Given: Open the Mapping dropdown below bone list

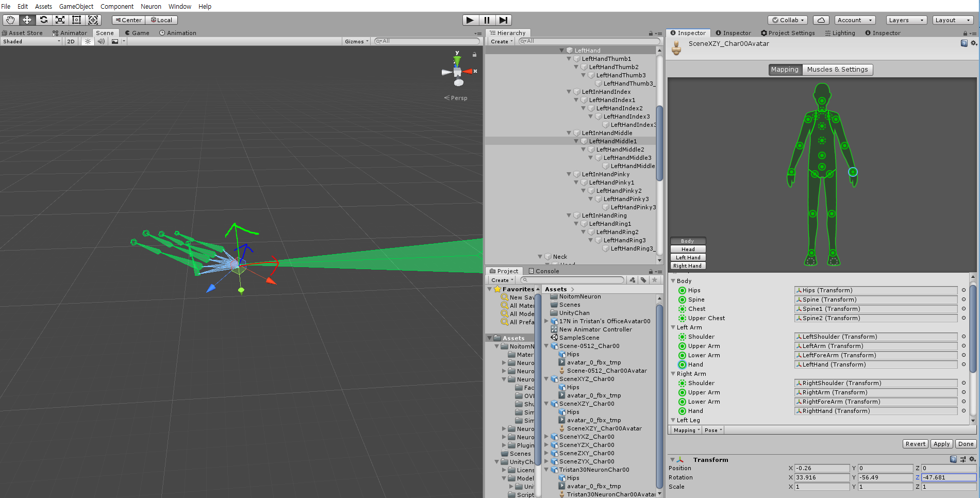Looking at the screenshot, I should tap(686, 430).
